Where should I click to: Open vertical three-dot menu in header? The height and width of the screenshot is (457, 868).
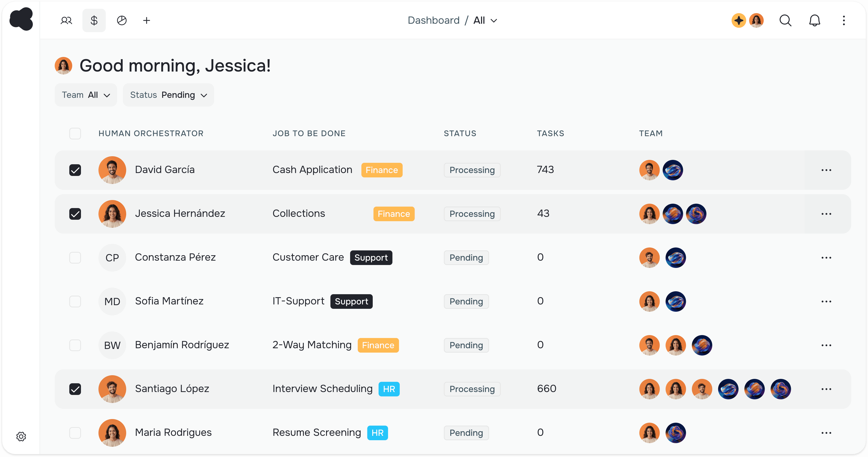click(x=844, y=21)
